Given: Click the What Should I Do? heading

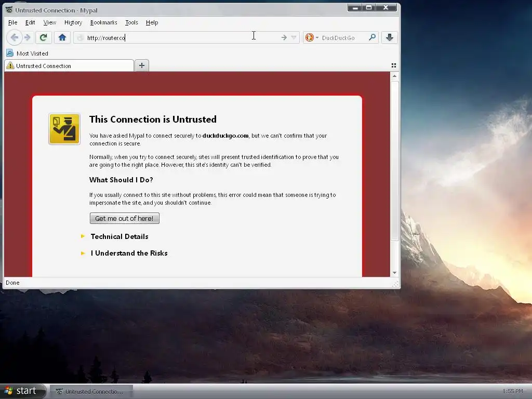Looking at the screenshot, I should click(x=121, y=180).
